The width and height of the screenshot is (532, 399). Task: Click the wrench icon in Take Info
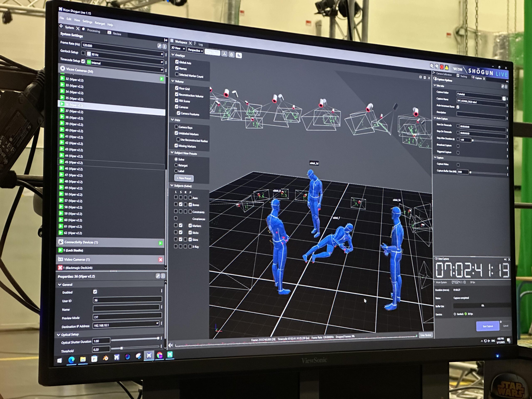[x=502, y=86]
